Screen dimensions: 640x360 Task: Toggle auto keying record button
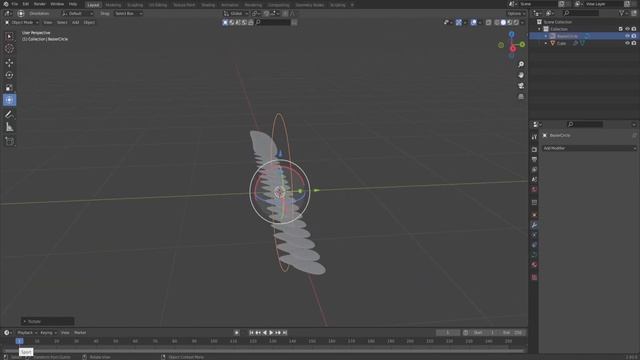point(236,333)
